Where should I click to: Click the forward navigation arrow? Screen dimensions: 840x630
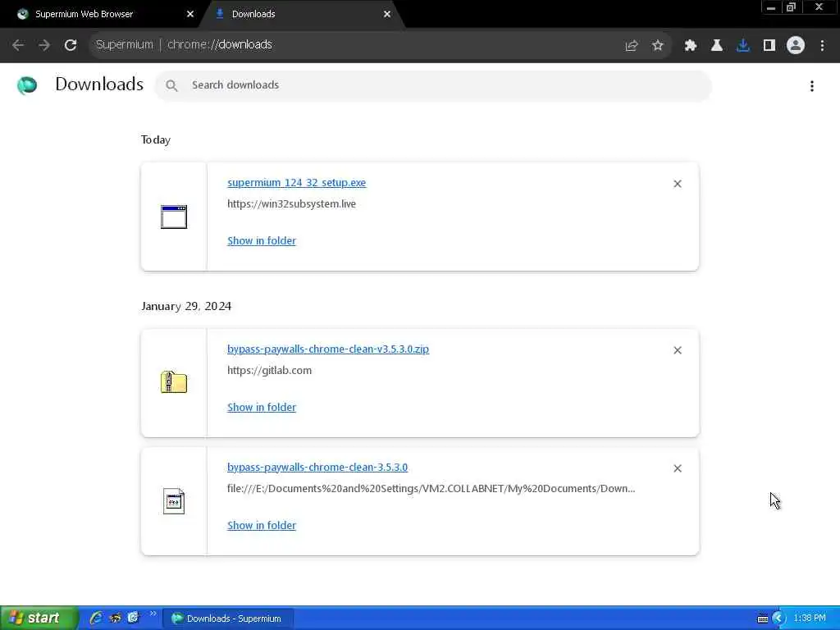pyautogui.click(x=44, y=45)
